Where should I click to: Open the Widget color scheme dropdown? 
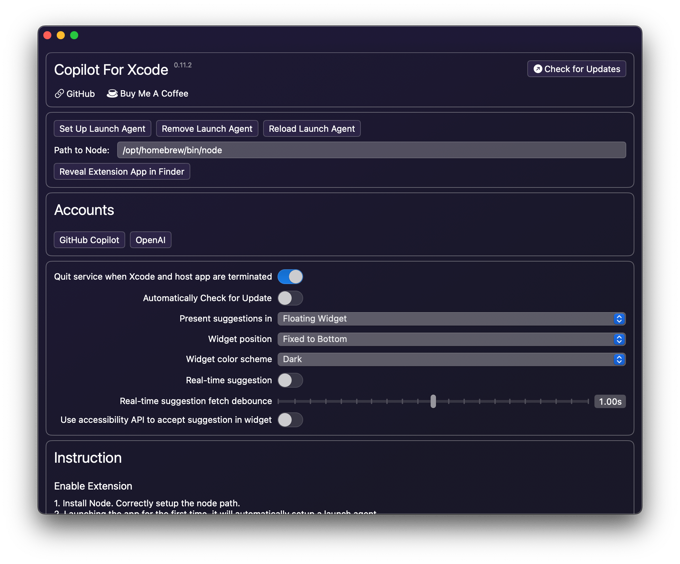[451, 359]
